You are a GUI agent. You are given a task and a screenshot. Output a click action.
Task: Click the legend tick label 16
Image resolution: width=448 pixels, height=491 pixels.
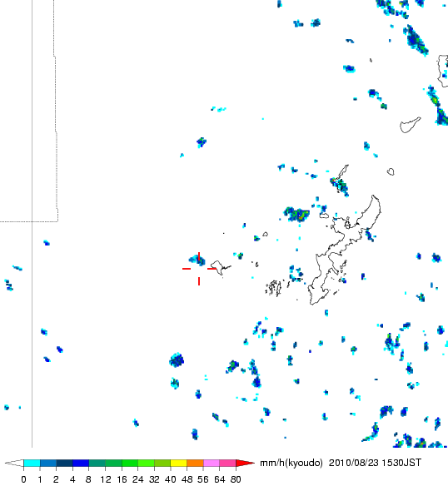click(122, 479)
